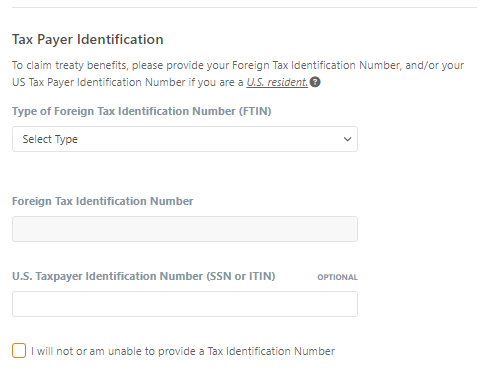This screenshot has width=483, height=387.
Task: Click the U.S. Taxpayer Identification Number label
Action: pos(144,276)
